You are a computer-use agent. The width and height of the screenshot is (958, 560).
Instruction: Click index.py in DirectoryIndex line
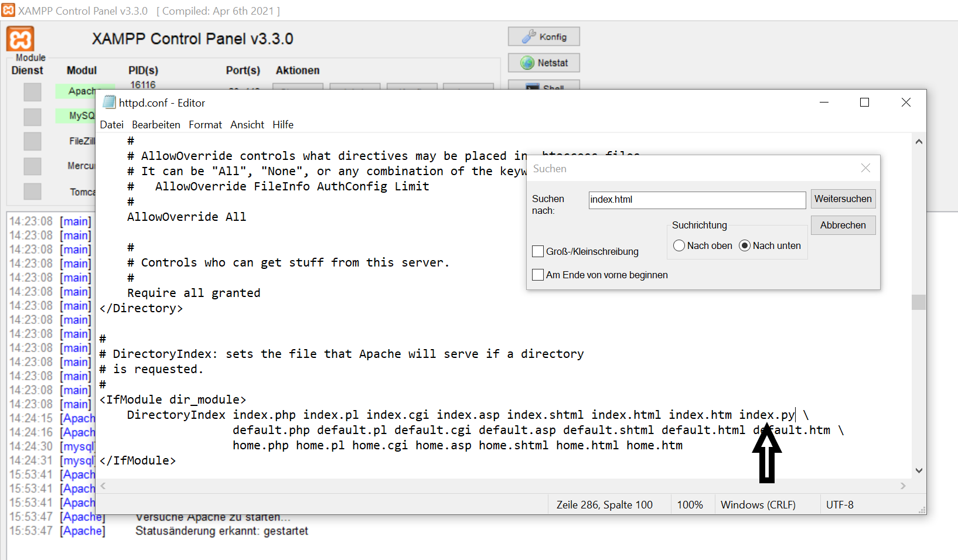766,415
